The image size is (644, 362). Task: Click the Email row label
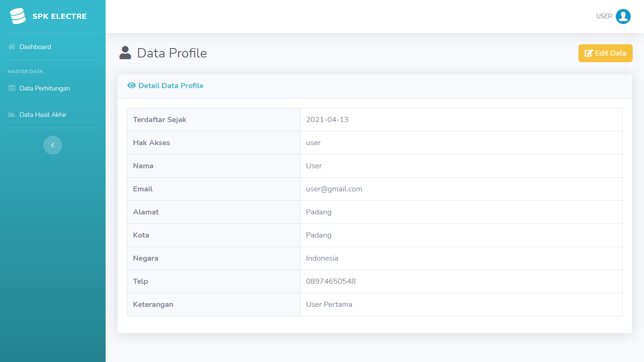tap(142, 189)
